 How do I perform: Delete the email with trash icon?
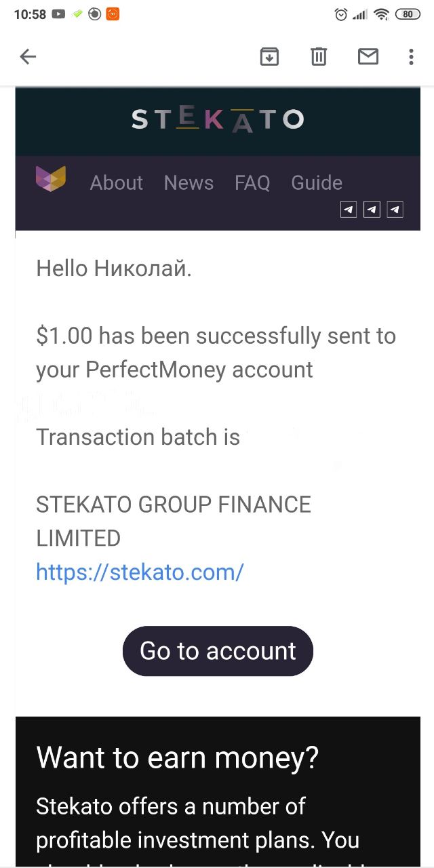point(319,57)
